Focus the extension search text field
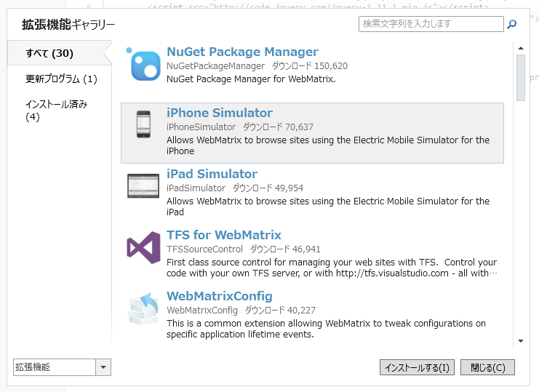539x392 pixels. pos(431,24)
